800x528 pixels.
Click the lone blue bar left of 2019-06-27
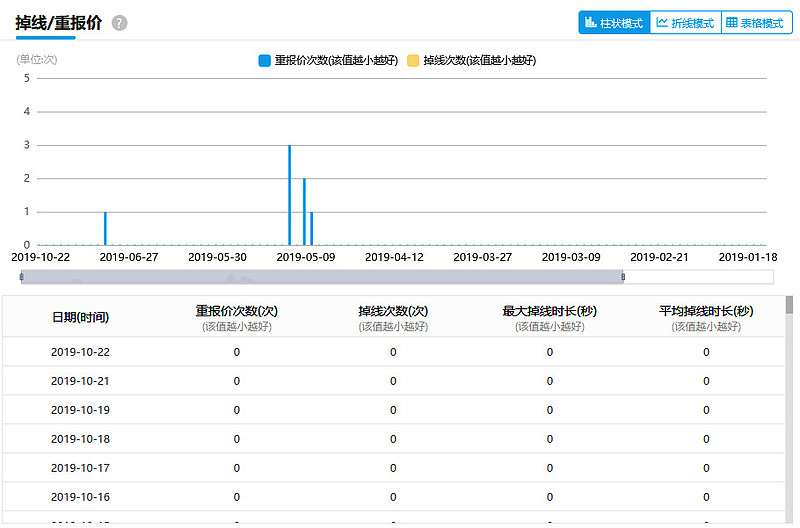click(105, 228)
